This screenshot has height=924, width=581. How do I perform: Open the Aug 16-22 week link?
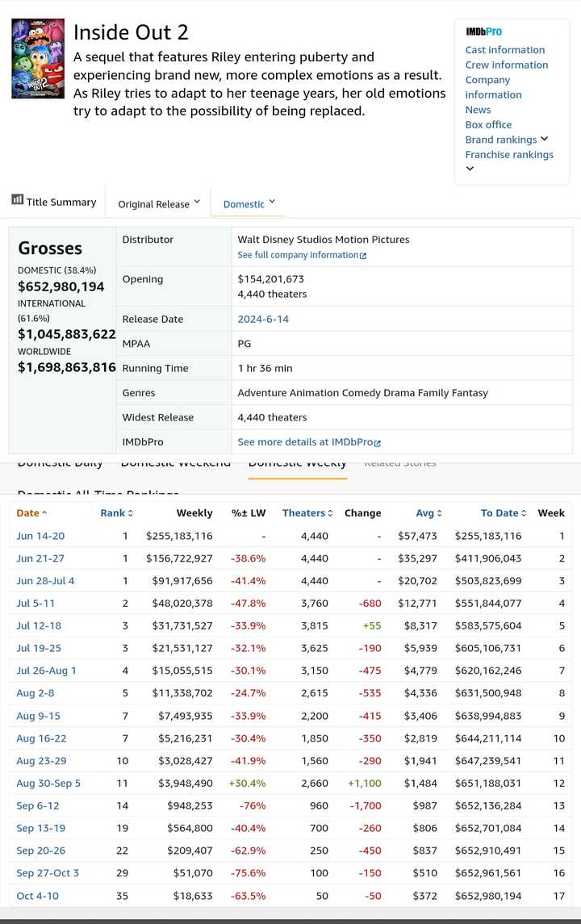click(x=41, y=738)
